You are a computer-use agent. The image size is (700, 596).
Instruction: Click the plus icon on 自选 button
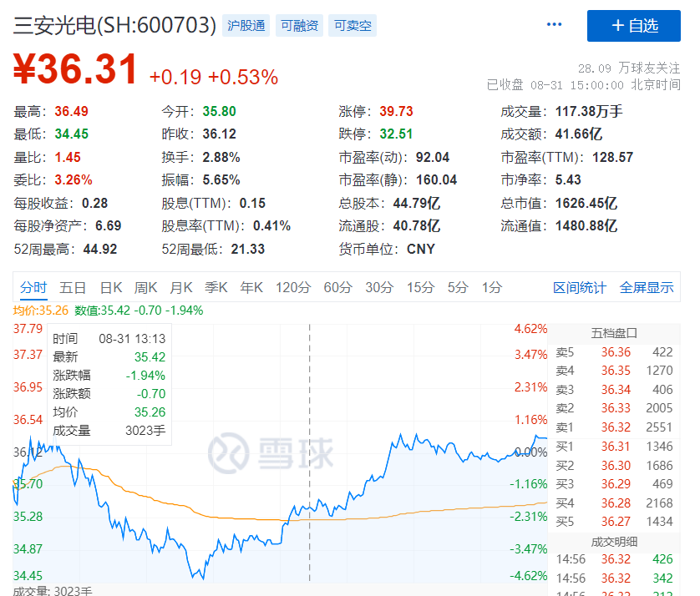[616, 26]
